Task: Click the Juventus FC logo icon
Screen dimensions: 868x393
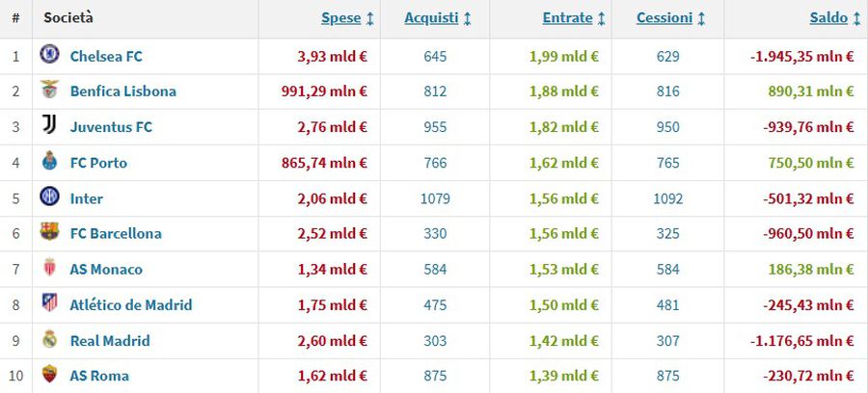Action: (x=49, y=126)
